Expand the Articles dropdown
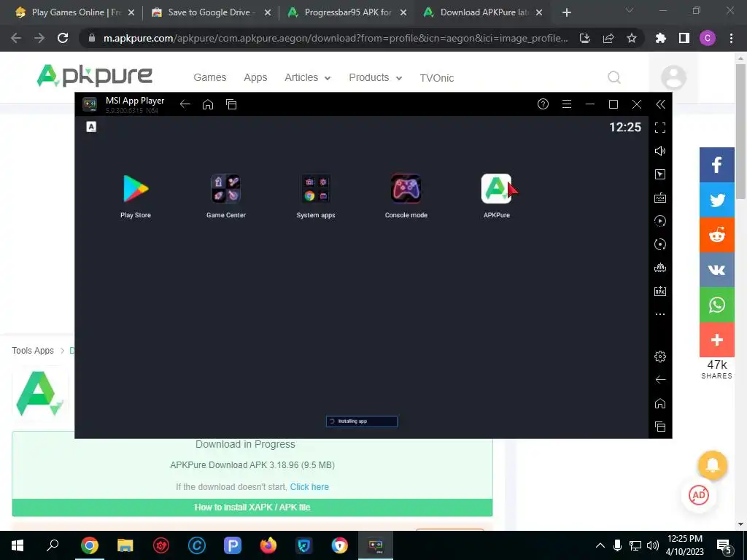This screenshot has width=747, height=560. click(307, 77)
